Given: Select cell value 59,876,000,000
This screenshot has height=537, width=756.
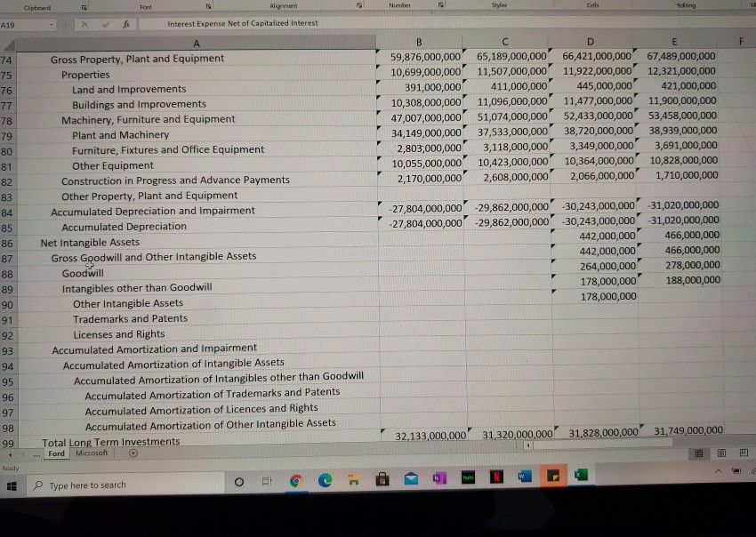Looking at the screenshot, I should point(425,57).
